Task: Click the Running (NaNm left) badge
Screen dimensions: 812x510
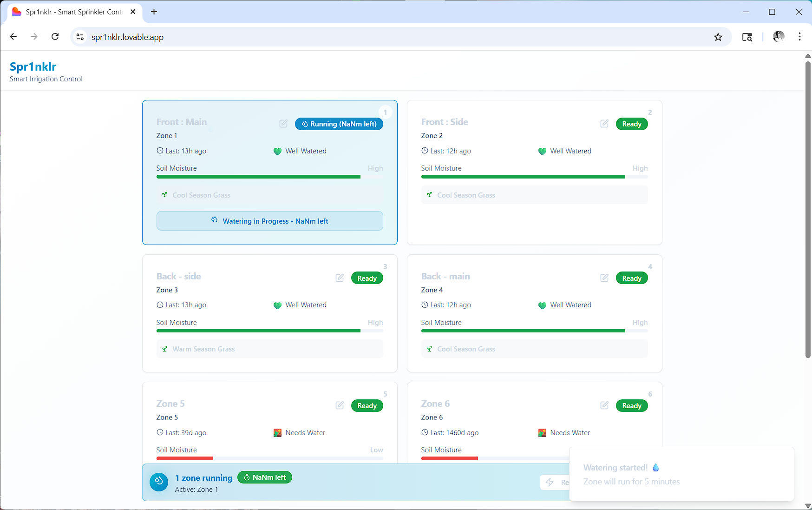Action: [339, 124]
